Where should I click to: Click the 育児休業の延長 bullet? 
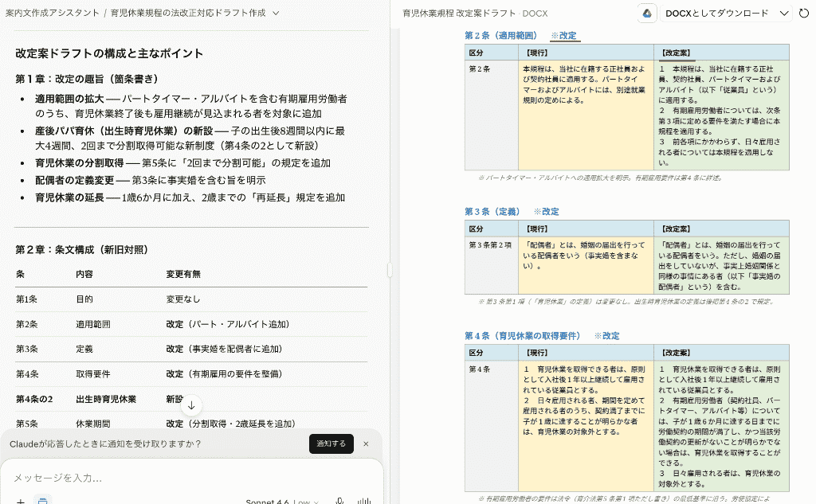[190, 197]
